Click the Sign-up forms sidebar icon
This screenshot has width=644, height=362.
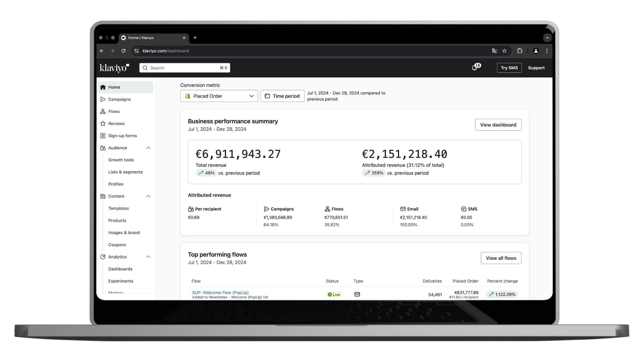103,136
